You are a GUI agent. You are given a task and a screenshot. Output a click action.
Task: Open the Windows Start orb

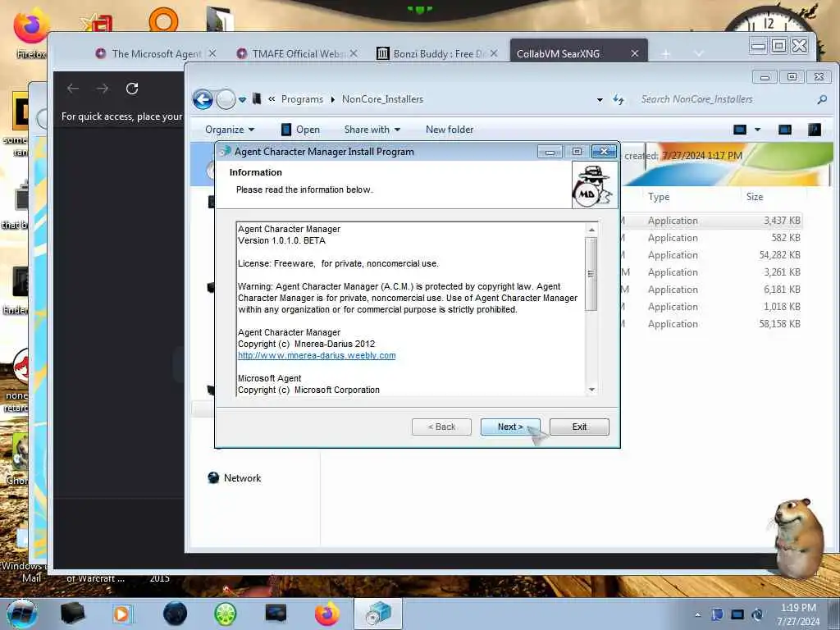click(22, 614)
